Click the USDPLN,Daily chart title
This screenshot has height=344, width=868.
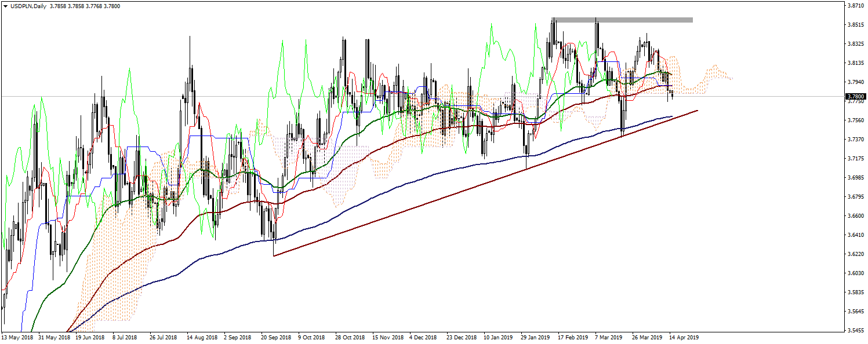[28, 6]
